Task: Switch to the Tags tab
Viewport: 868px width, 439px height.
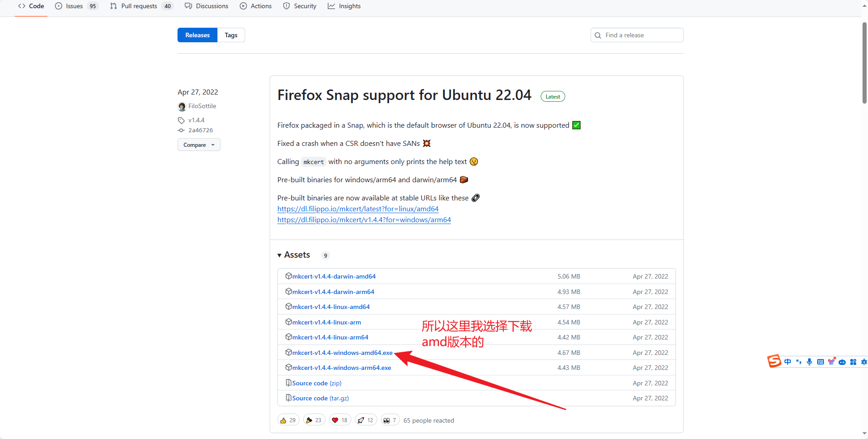Action: 231,35
